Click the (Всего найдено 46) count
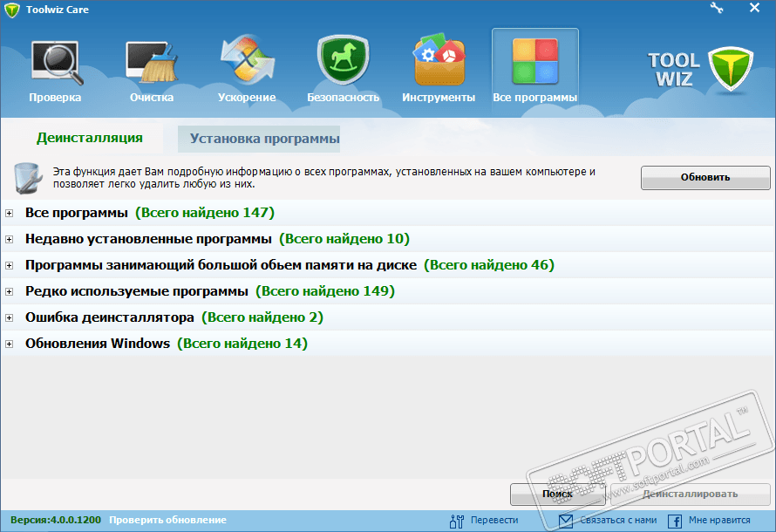Image resolution: width=776 pixels, height=532 pixels. 489,265
